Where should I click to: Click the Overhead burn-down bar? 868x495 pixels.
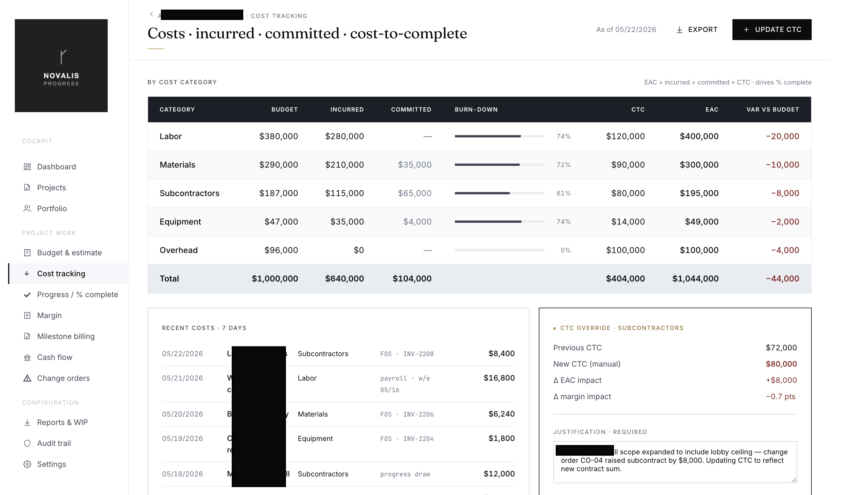499,250
